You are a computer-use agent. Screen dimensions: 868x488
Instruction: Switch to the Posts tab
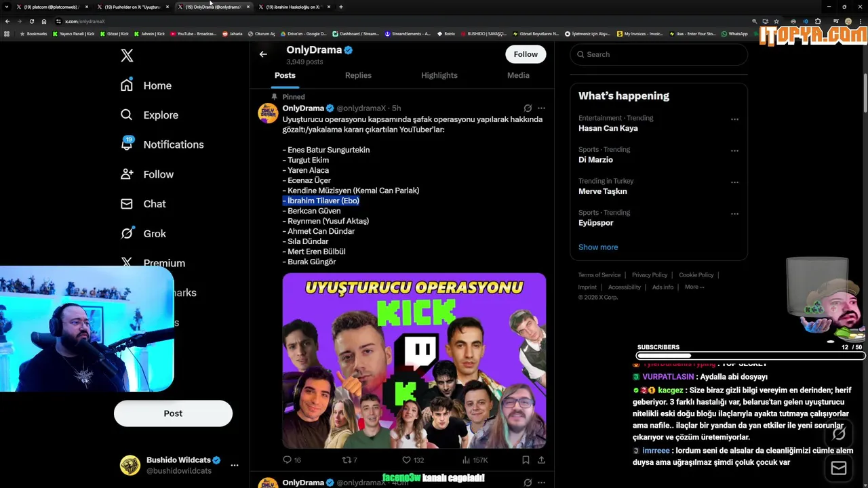(x=285, y=75)
